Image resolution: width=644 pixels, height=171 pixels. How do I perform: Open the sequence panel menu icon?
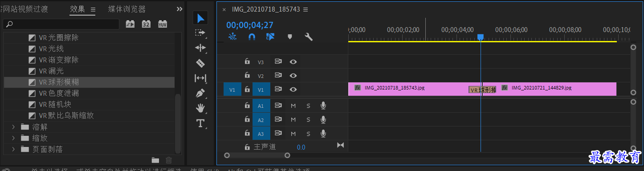point(305,9)
